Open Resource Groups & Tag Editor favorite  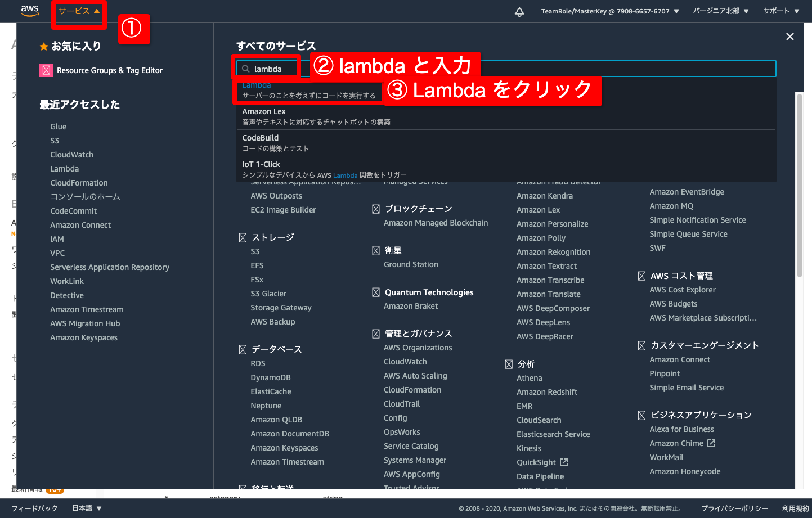coord(110,70)
